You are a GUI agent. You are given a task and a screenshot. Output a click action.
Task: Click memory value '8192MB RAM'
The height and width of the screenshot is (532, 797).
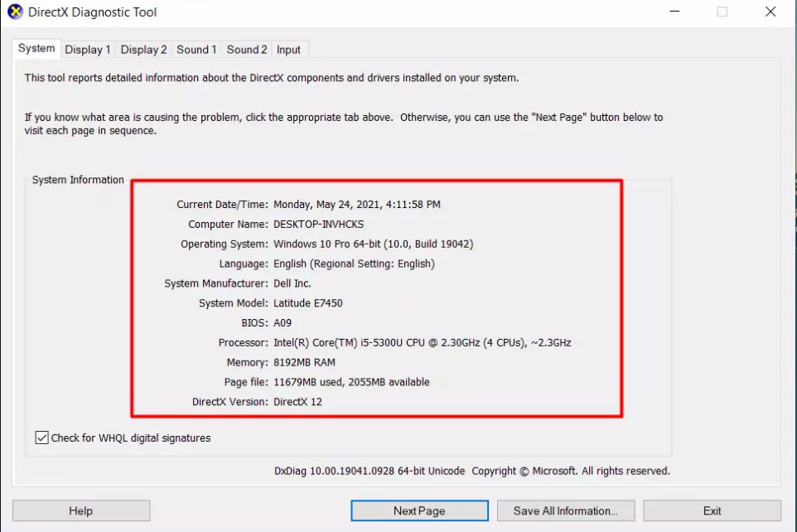click(304, 363)
